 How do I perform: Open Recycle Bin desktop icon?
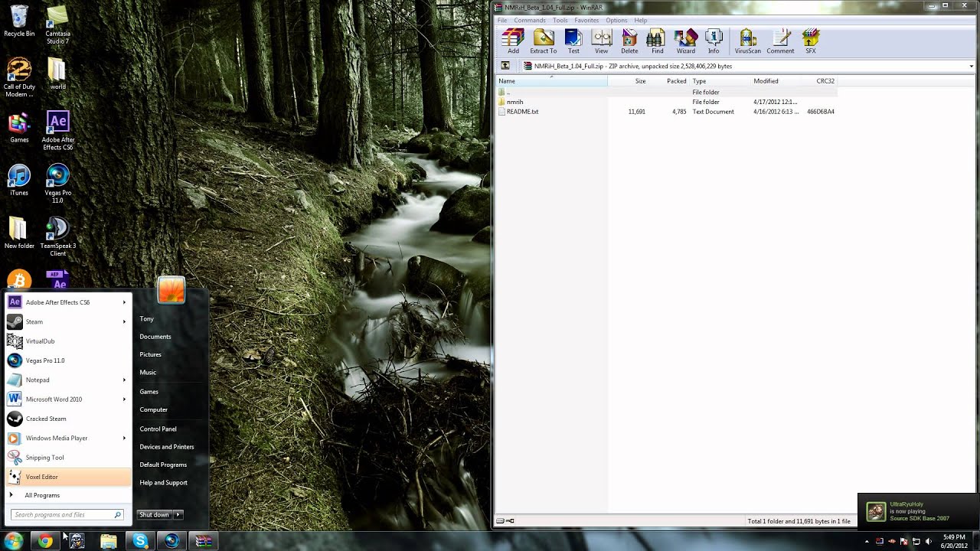19,21
